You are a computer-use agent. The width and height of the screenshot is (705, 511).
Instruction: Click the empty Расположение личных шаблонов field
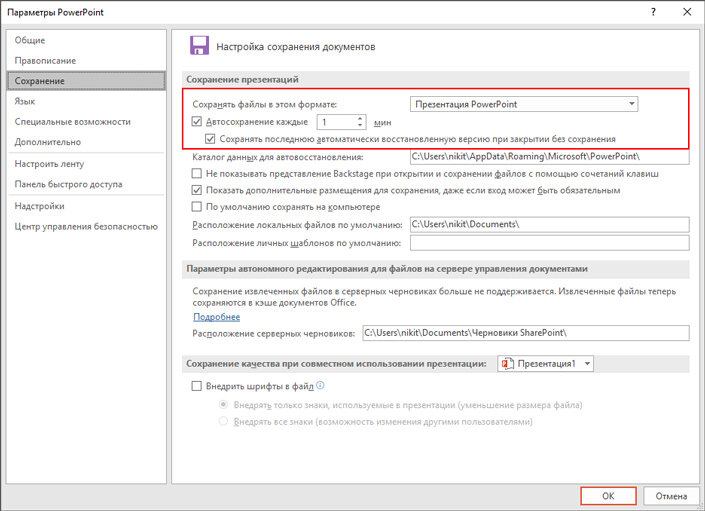(549, 243)
